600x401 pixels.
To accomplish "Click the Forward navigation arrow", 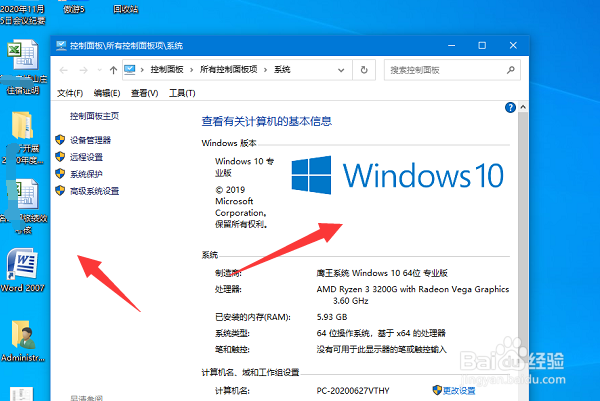I will pyautogui.click(x=83, y=70).
